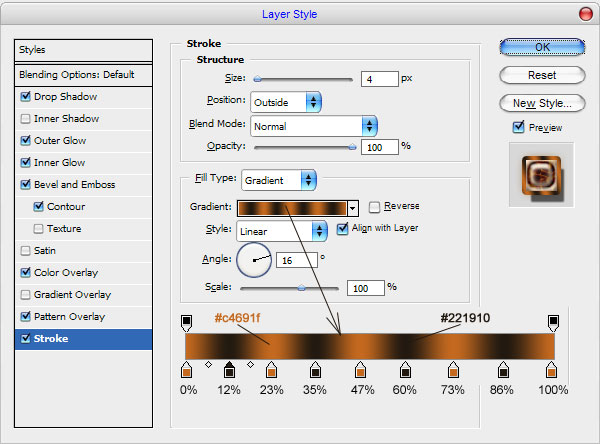
Task: Click the large gradient editor bar
Action: 370,346
